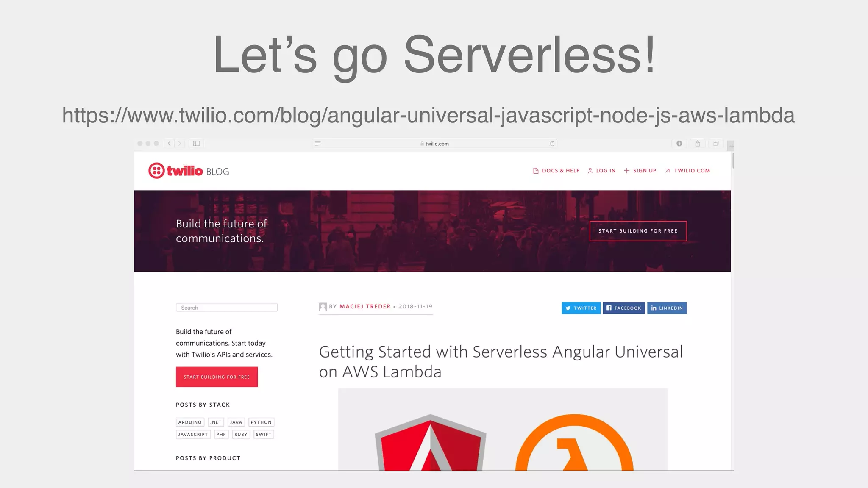Click sidebar red Start Building For Free button
Image resolution: width=868 pixels, height=488 pixels.
(217, 377)
